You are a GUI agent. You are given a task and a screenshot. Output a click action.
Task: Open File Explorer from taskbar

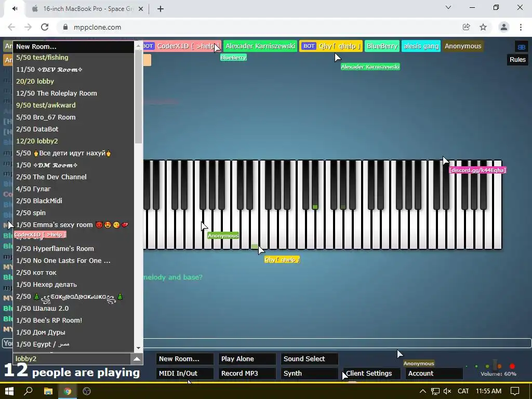(48, 391)
